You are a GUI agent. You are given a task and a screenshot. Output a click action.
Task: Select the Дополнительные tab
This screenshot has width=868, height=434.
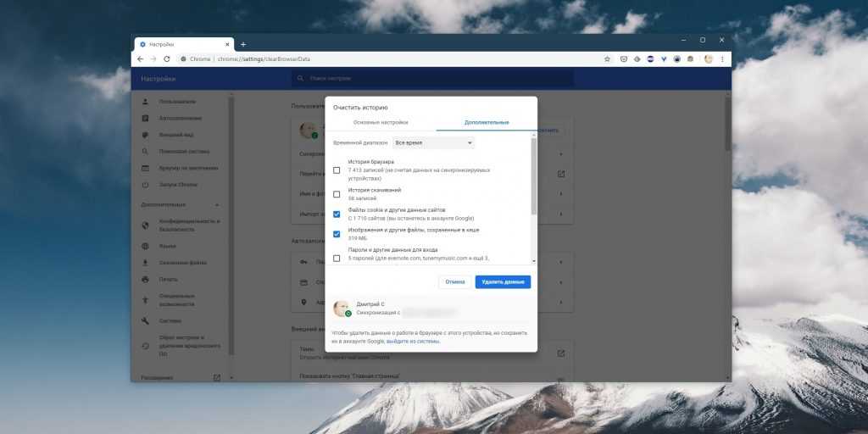(x=487, y=123)
